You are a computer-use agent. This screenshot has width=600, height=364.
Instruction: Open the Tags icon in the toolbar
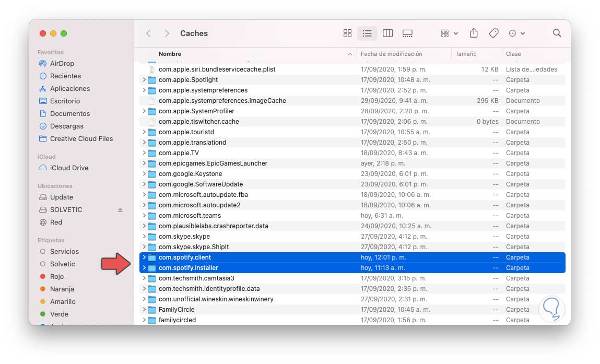pyautogui.click(x=493, y=33)
